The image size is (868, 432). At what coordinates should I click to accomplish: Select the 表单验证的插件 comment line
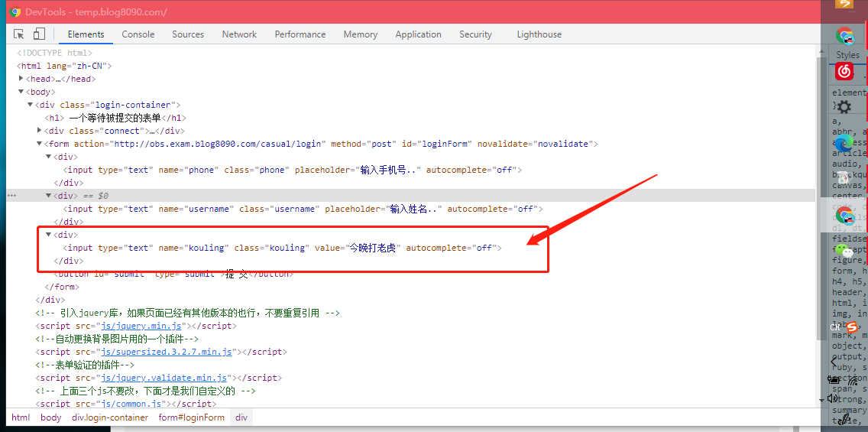[x=86, y=365]
